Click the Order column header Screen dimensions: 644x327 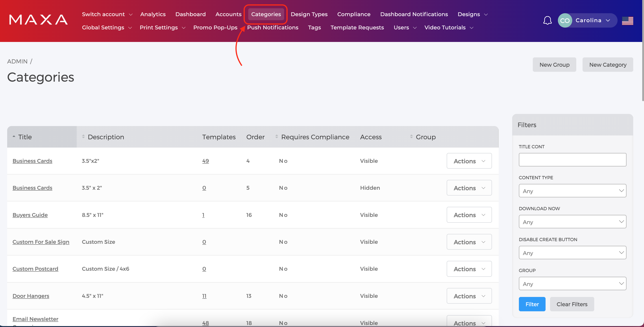tap(255, 137)
